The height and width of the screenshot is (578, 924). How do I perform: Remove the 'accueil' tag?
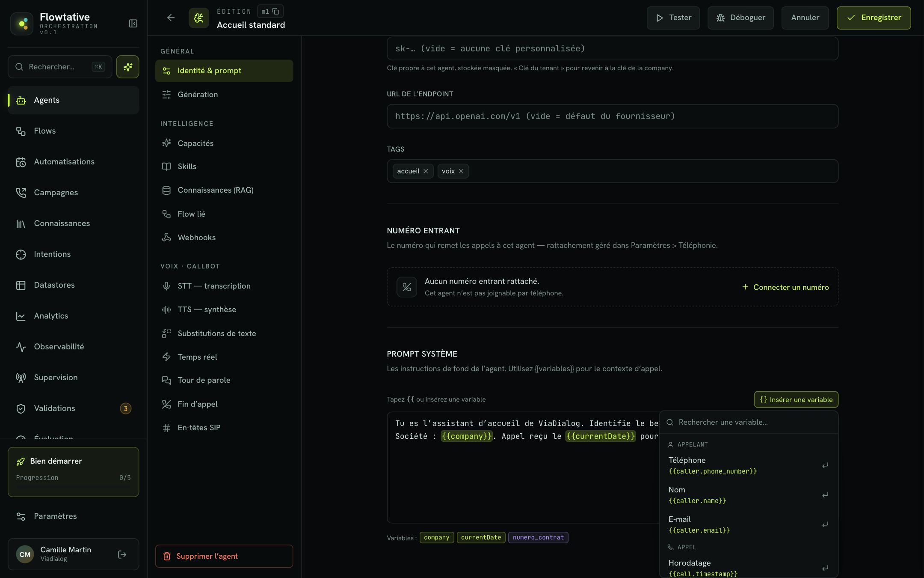pyautogui.click(x=426, y=171)
